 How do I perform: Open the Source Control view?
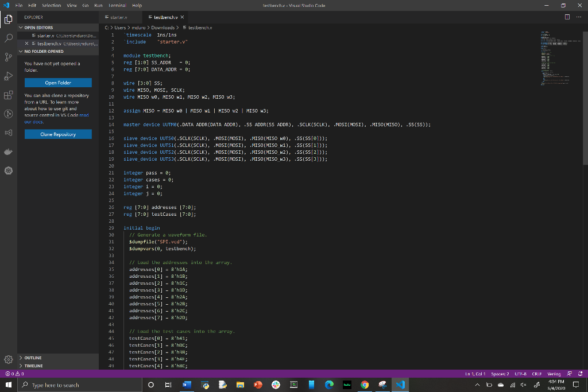9,57
